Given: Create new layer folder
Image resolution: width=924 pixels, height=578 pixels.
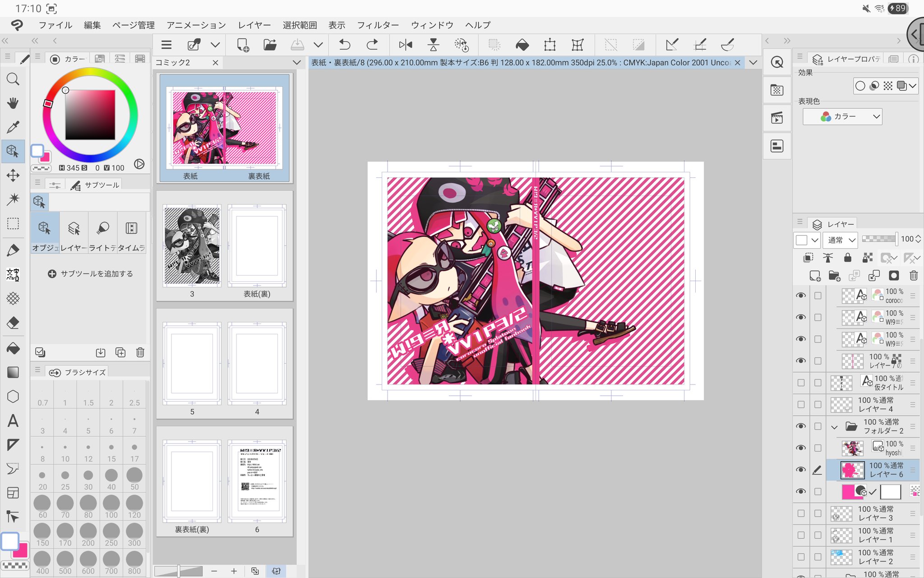Looking at the screenshot, I should [834, 276].
